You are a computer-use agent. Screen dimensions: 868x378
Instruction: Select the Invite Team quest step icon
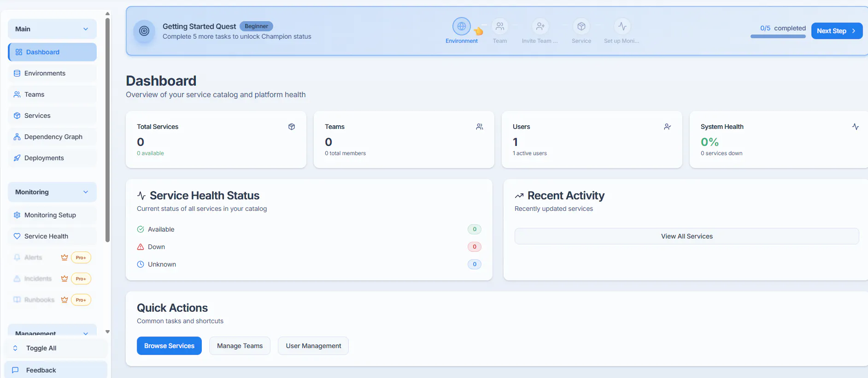point(540,26)
